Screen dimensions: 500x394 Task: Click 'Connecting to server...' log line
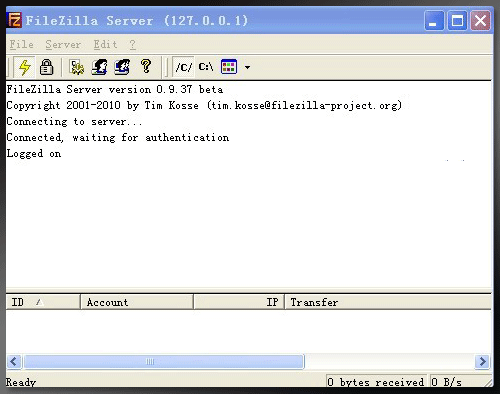coord(74,122)
